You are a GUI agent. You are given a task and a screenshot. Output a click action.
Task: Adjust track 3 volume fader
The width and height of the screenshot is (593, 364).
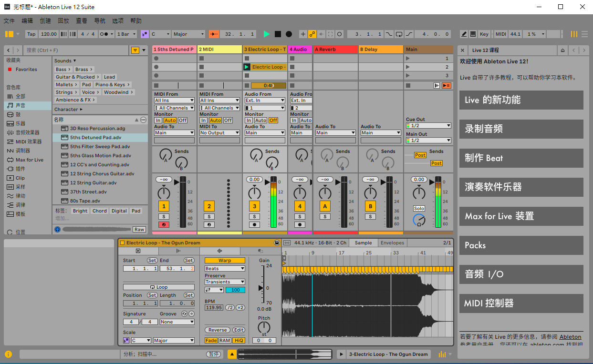coord(267,182)
